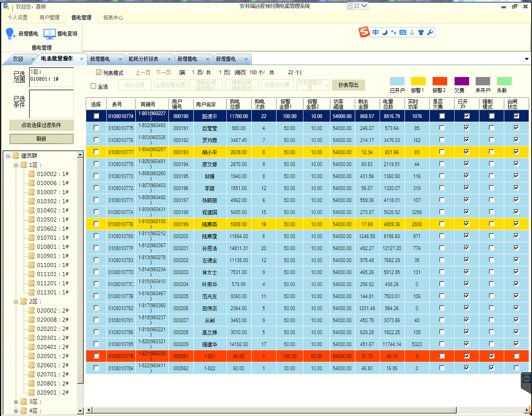Tick selection checkbox for meter 0108010777

[x=96, y=152]
